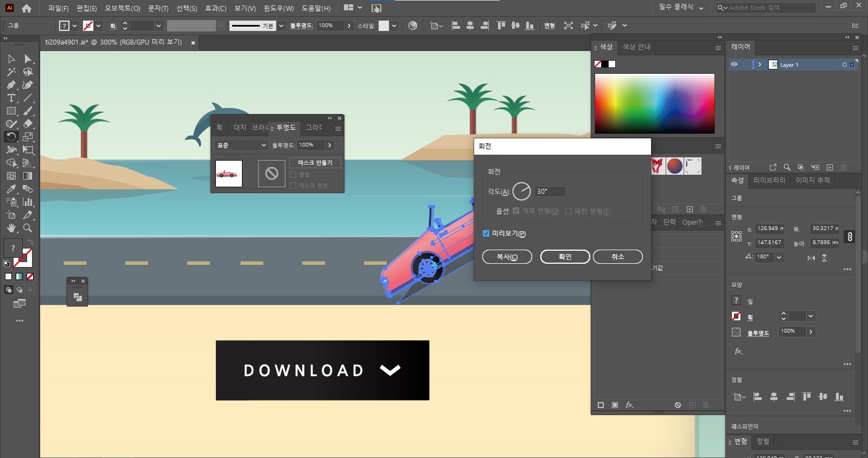Select the Eyedropper tool
Image resolution: width=868 pixels, height=458 pixels.
11,189
